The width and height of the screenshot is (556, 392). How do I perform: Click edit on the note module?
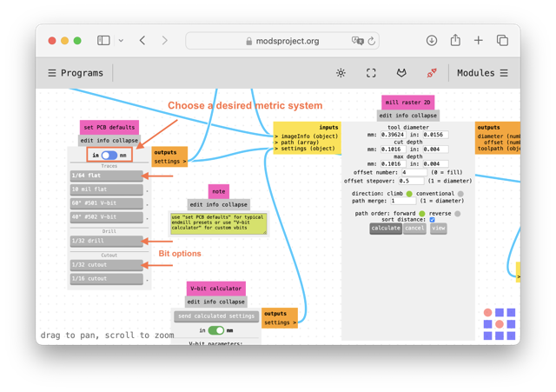(x=196, y=204)
